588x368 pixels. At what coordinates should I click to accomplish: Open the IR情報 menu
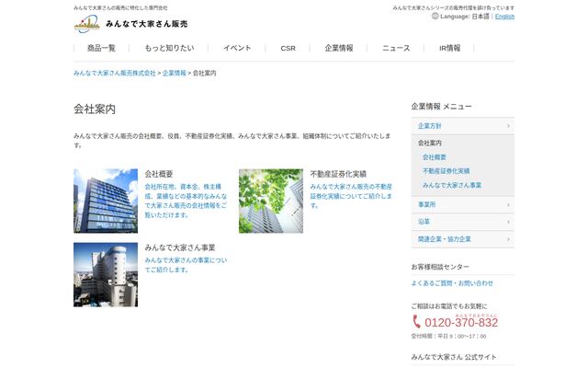coord(449,48)
